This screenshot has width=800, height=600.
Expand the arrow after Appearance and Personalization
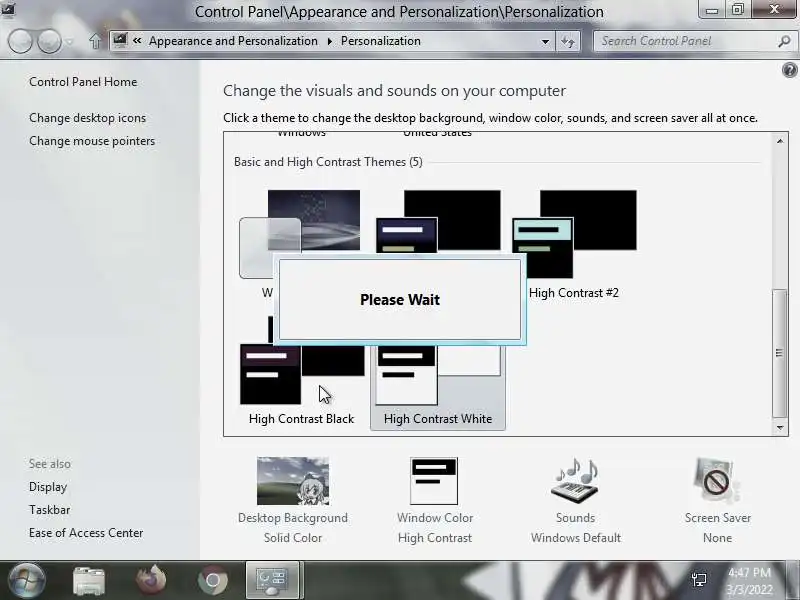pos(330,41)
